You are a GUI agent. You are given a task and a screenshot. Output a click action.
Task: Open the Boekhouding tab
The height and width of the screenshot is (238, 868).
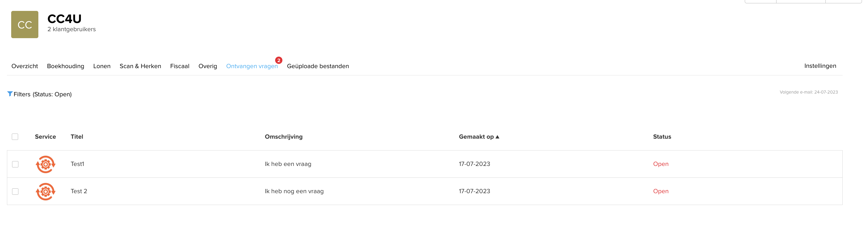click(x=66, y=66)
